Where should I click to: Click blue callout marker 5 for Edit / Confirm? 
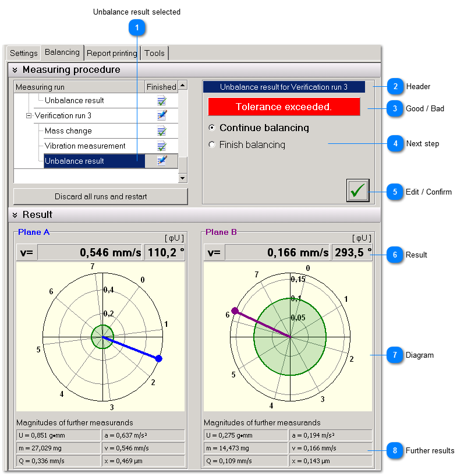pos(395,192)
